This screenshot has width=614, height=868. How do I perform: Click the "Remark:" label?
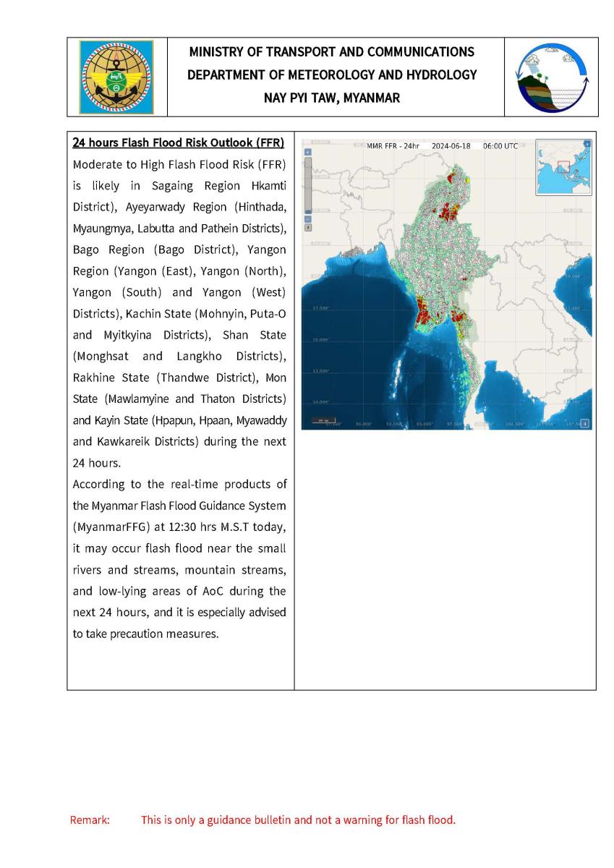point(90,820)
